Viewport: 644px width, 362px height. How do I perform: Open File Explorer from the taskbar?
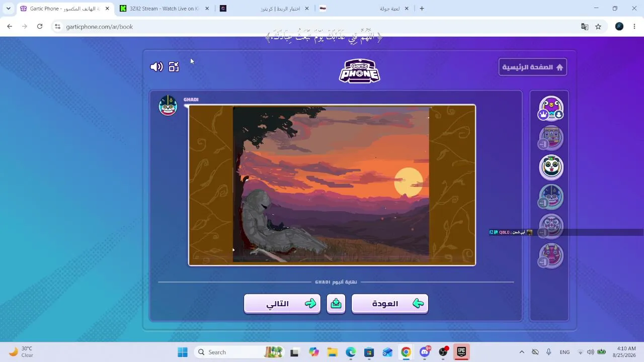(332, 352)
